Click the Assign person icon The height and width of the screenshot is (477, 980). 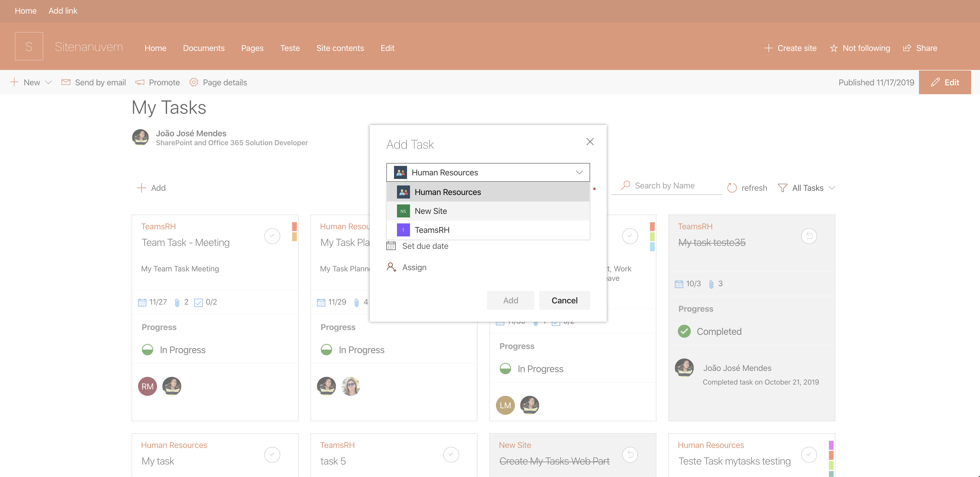[x=391, y=268]
